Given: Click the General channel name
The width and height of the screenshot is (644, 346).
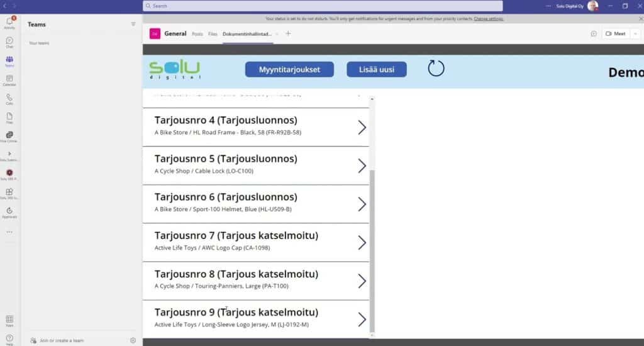Looking at the screenshot, I should 175,34.
